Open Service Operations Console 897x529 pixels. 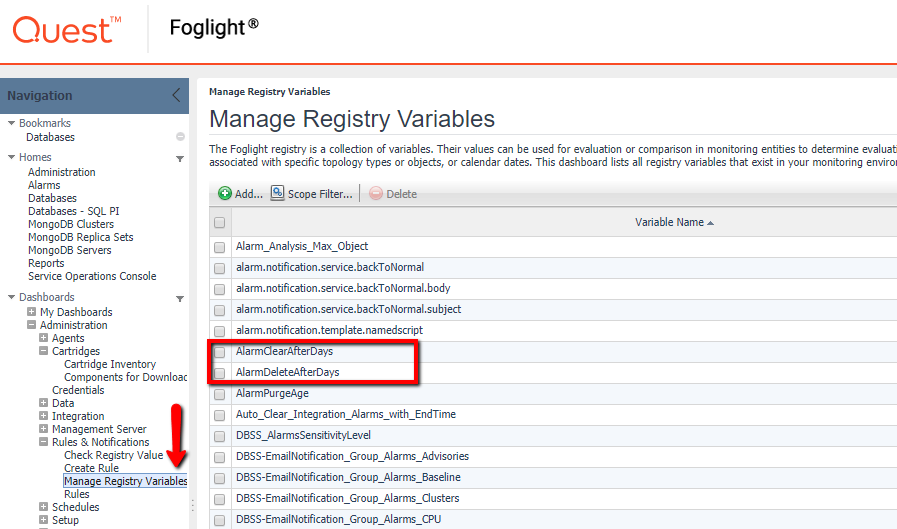[x=92, y=276]
